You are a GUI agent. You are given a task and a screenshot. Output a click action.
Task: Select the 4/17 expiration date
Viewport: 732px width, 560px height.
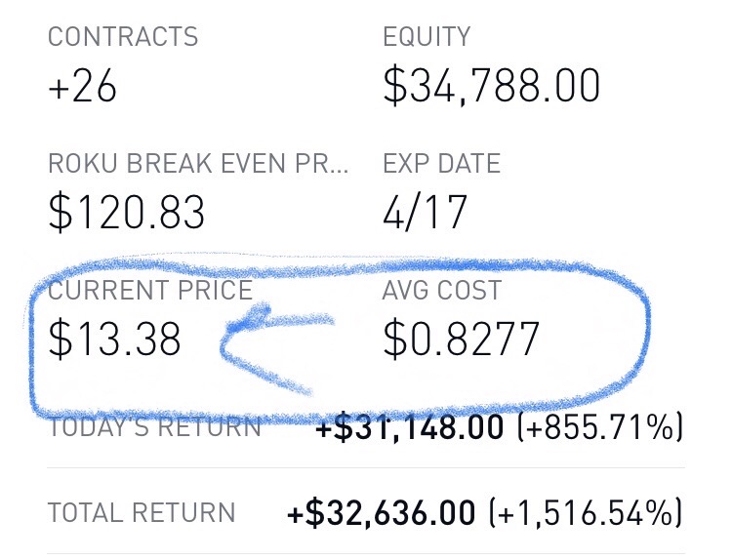click(425, 213)
